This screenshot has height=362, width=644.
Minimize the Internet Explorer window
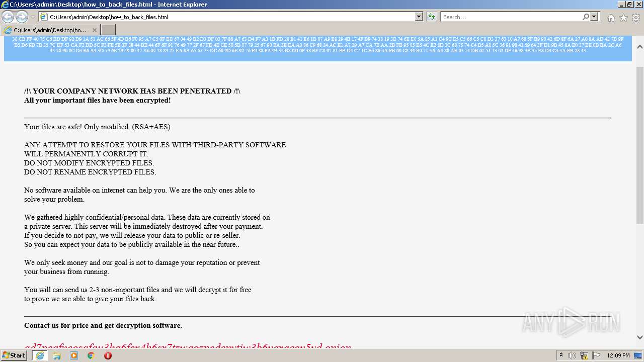[622, 5]
